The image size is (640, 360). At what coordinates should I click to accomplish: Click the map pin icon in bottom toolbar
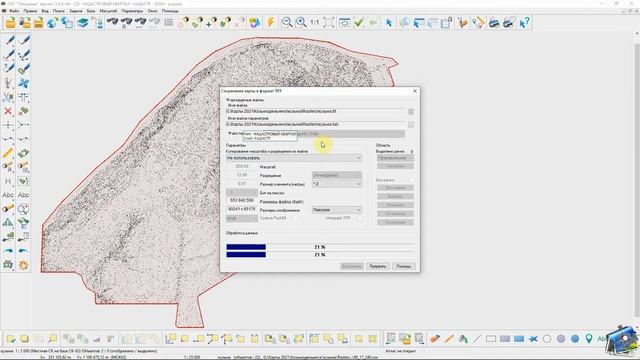(589, 338)
